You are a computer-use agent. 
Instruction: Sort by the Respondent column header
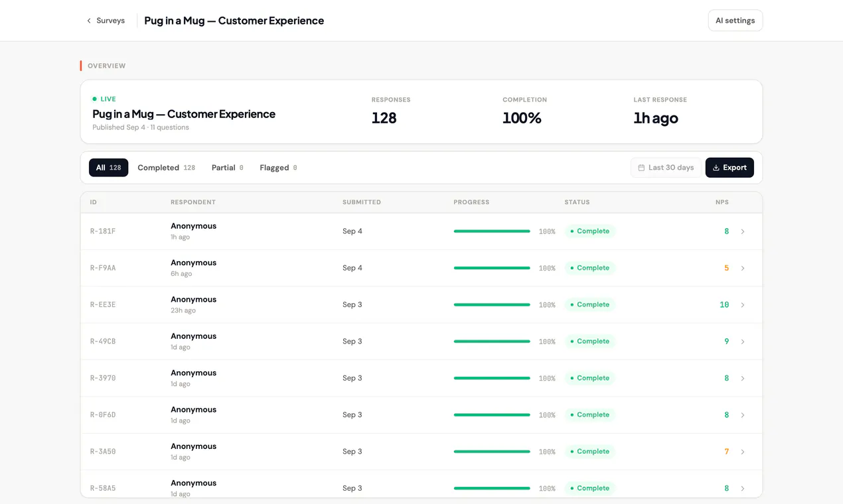pos(193,202)
